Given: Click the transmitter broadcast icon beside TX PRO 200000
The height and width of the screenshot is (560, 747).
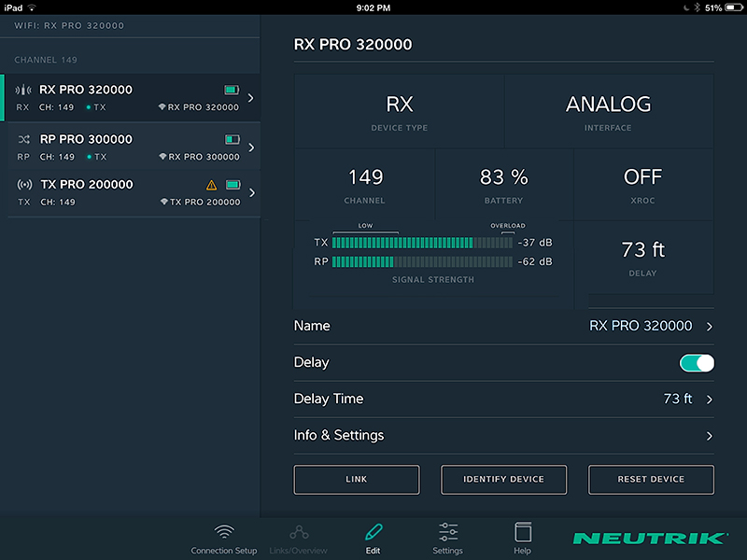Looking at the screenshot, I should click(24, 184).
